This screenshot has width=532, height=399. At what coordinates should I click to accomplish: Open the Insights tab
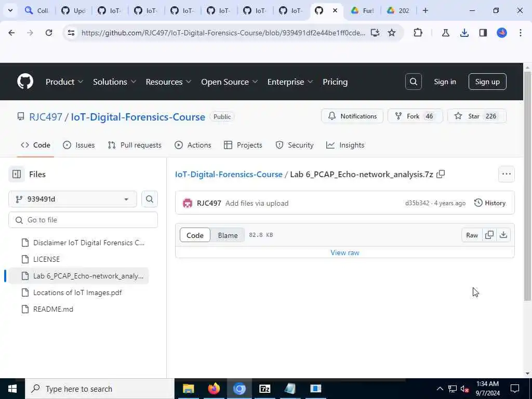click(x=345, y=145)
